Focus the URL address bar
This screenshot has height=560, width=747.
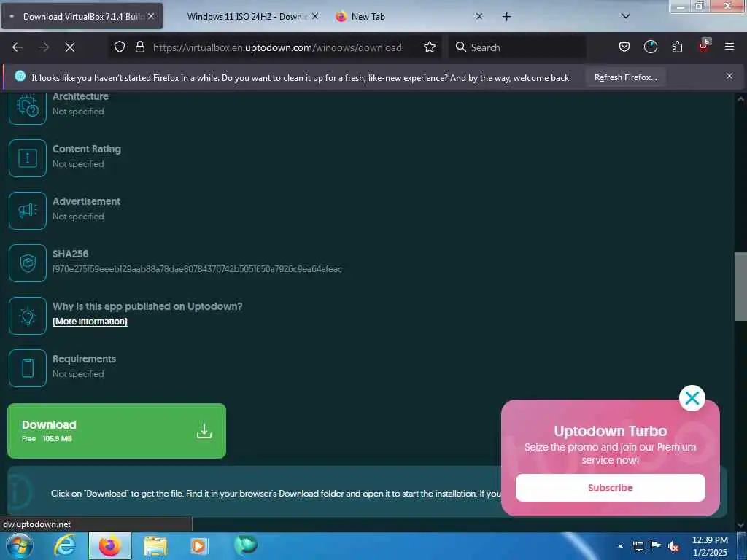click(277, 47)
